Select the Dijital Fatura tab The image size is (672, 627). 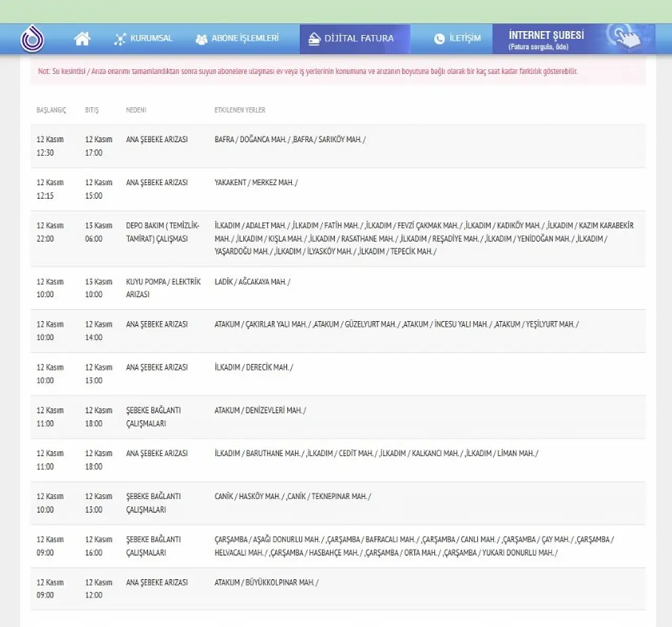coord(359,38)
